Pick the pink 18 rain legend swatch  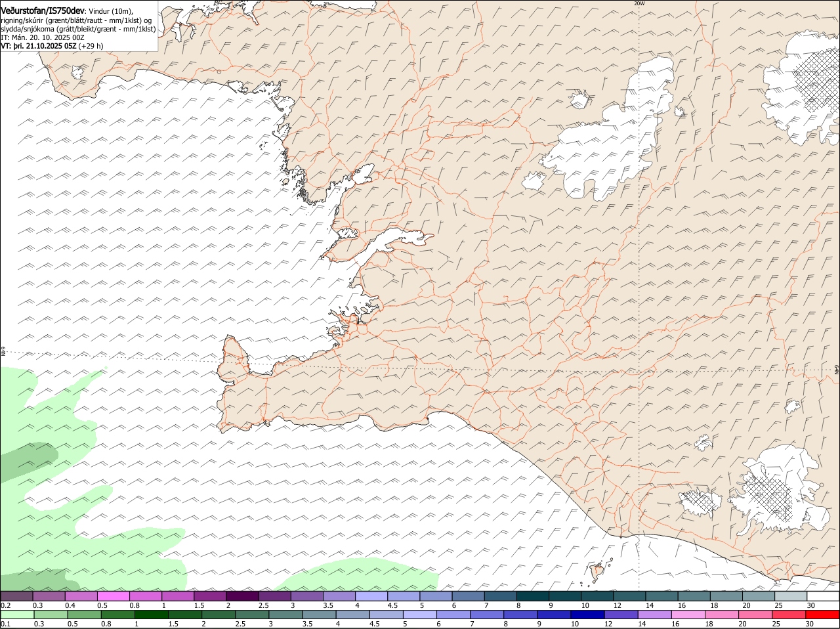(x=721, y=615)
